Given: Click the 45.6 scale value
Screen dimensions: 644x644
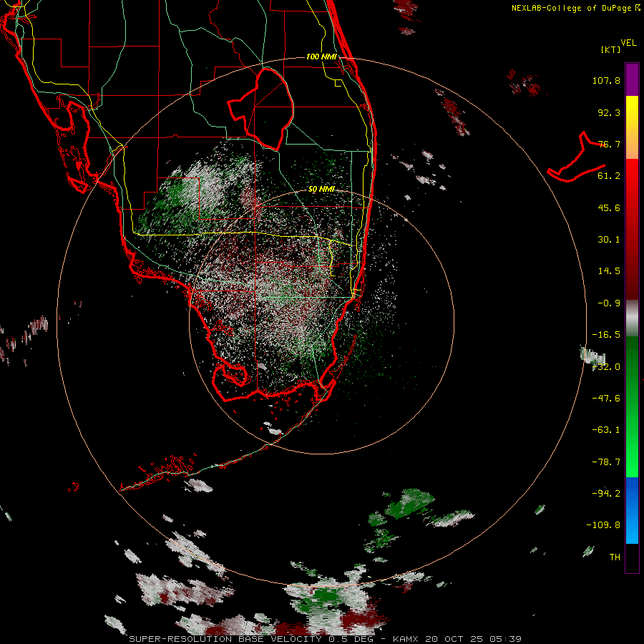Looking at the screenshot, I should [609, 208].
